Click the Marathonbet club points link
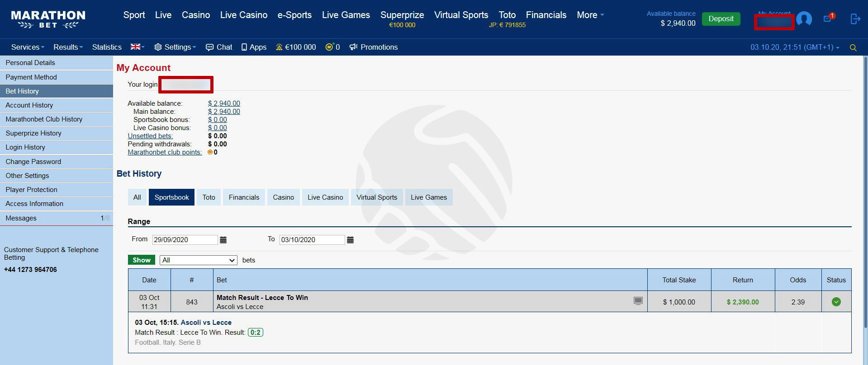Image resolution: width=868 pixels, height=365 pixels. click(165, 152)
